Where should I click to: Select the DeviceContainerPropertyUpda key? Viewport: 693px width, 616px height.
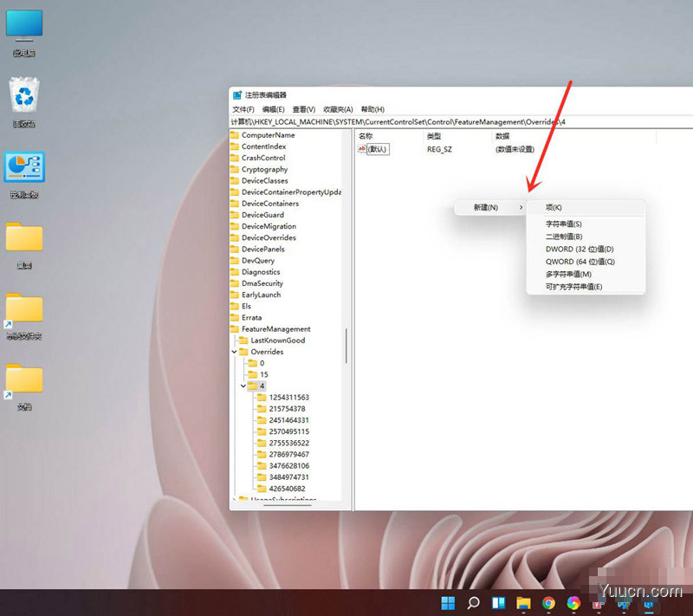pos(291,192)
